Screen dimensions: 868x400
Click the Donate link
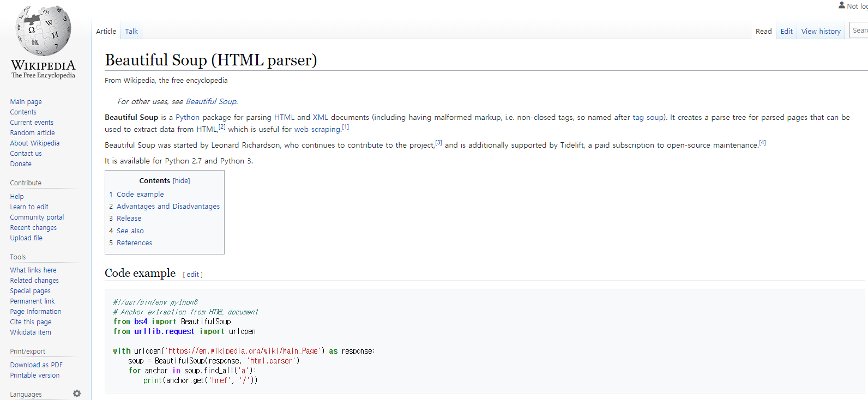[21, 164]
